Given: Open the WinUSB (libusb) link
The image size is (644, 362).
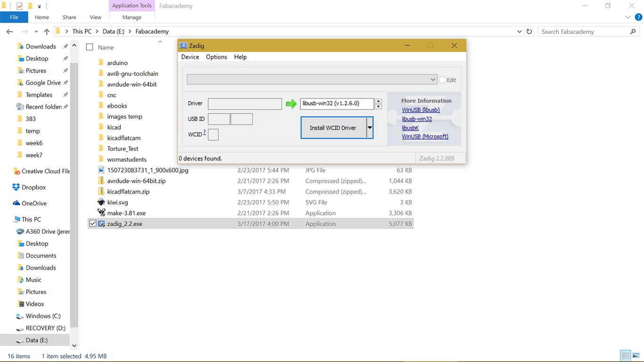Looking at the screenshot, I should tap(421, 110).
